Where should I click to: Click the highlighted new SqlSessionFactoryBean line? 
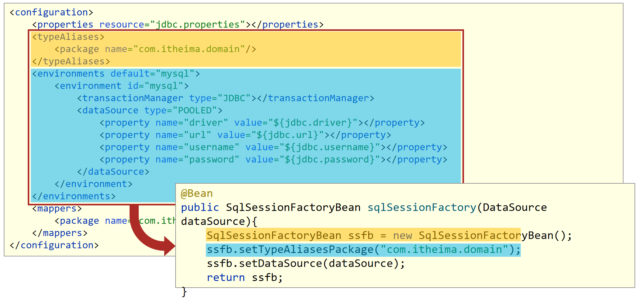pyautogui.click(x=389, y=235)
